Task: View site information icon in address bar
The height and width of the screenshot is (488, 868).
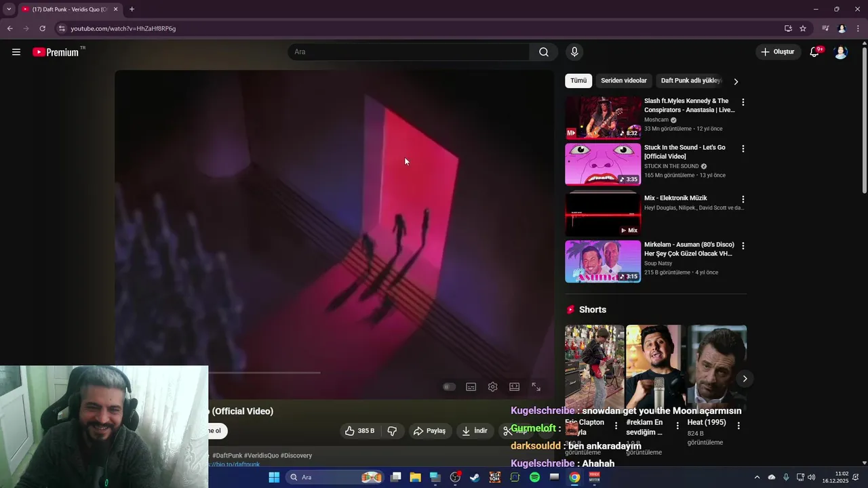Action: point(62,28)
